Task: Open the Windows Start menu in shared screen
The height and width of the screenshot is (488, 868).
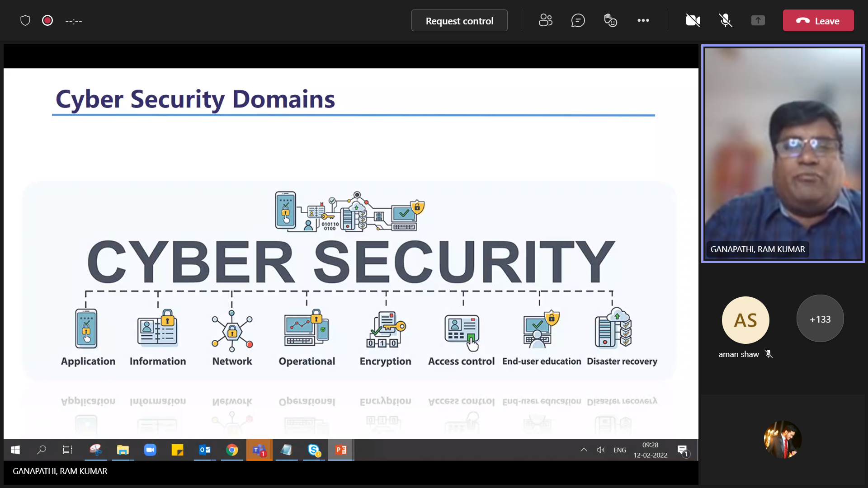Action: [x=15, y=450]
